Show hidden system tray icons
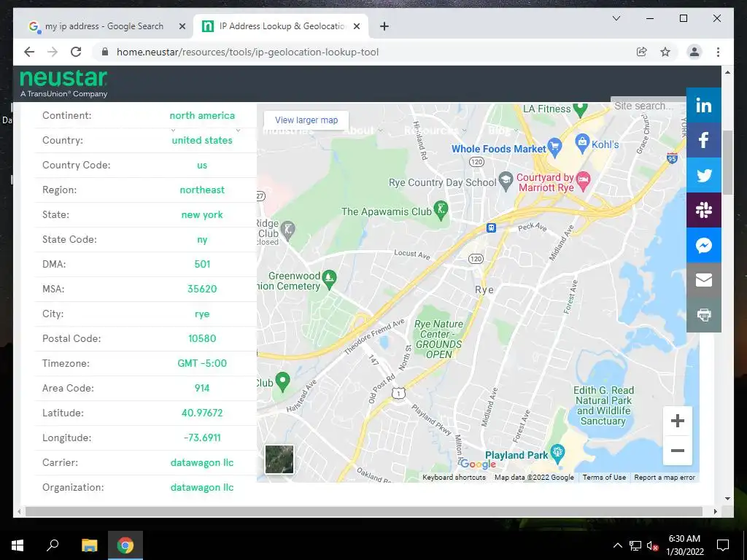 (x=617, y=545)
